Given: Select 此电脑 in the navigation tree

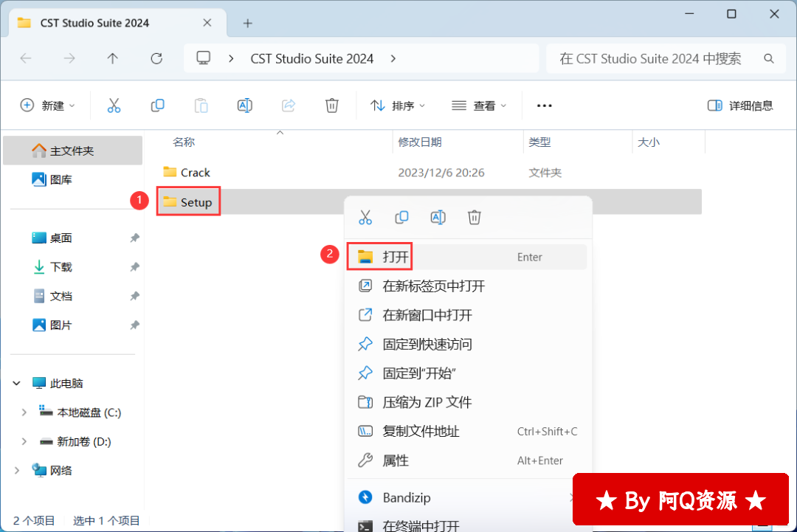Looking at the screenshot, I should 72,383.
